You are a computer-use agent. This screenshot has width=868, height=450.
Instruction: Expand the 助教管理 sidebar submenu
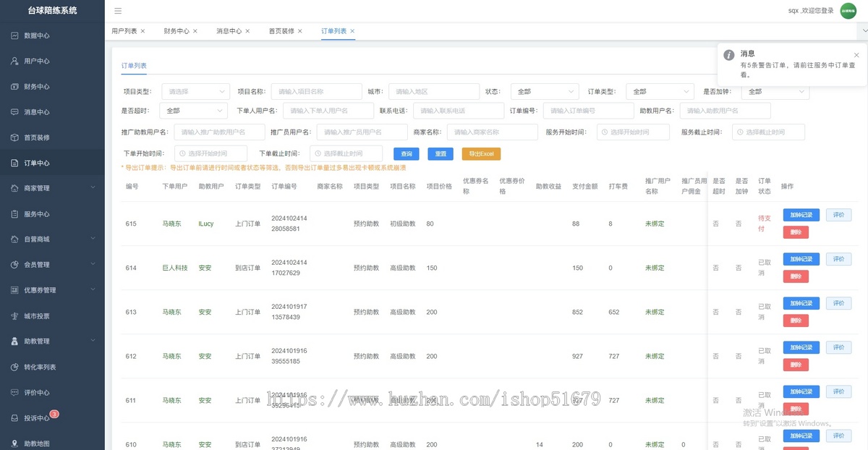(93, 341)
